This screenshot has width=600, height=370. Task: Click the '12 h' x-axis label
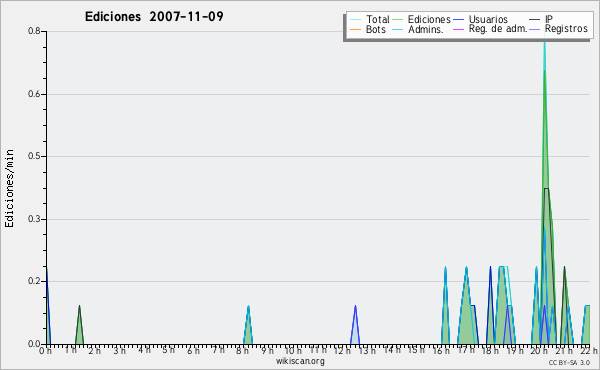[x=342, y=350]
